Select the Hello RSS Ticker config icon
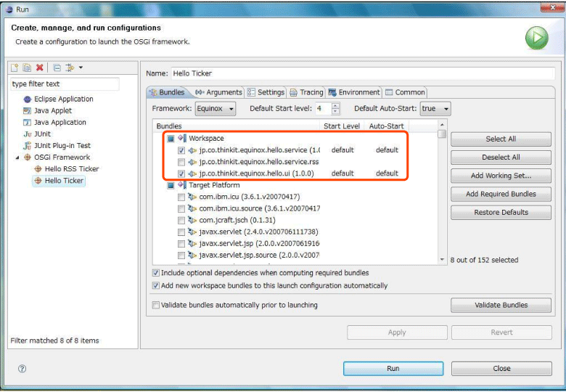Viewport: 566px width, 392px height. pyautogui.click(x=38, y=168)
